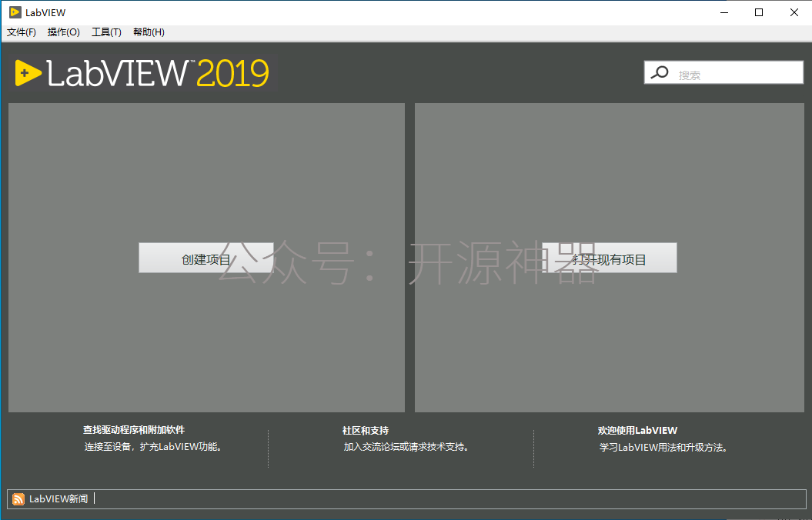812x520 pixels.
Task: Click text 学习LabVIEW用法和升级方法。
Action: [665, 447]
